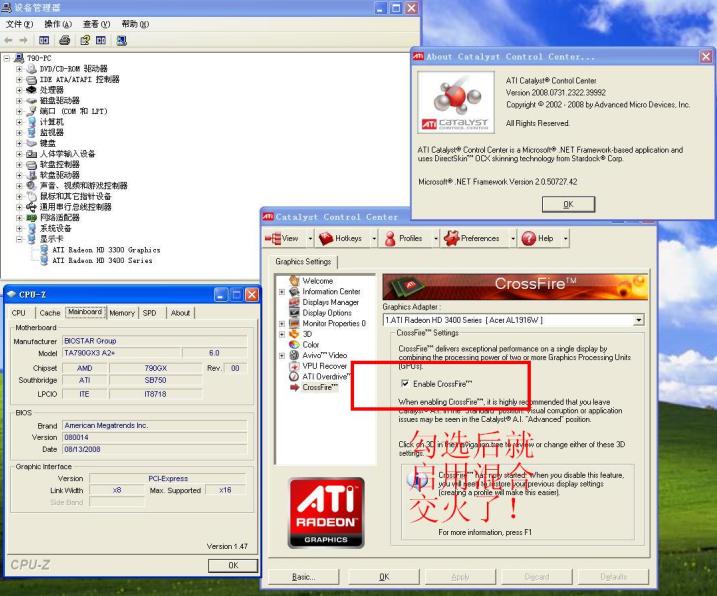The width and height of the screenshot is (717, 596).
Task: Select the Color wheel icon in Catalyst tree
Action: pos(294,344)
